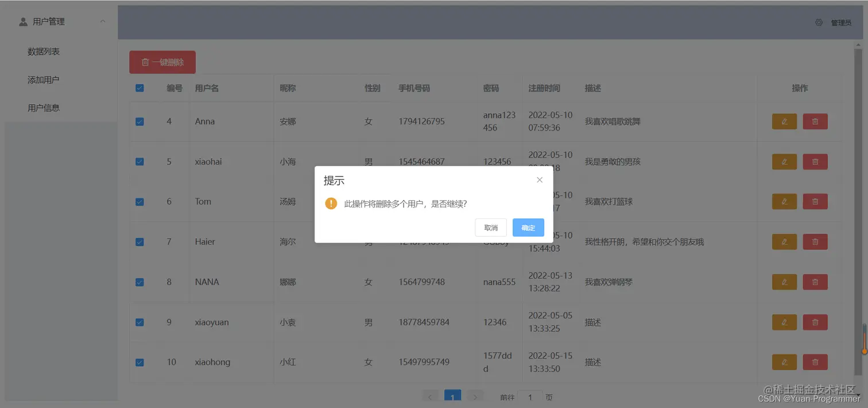Click the edit icon for user xiaoyuan

pos(784,322)
